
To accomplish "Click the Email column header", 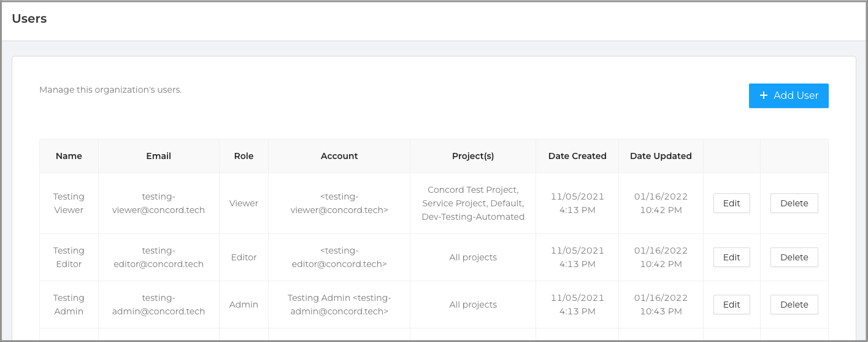I will (158, 156).
